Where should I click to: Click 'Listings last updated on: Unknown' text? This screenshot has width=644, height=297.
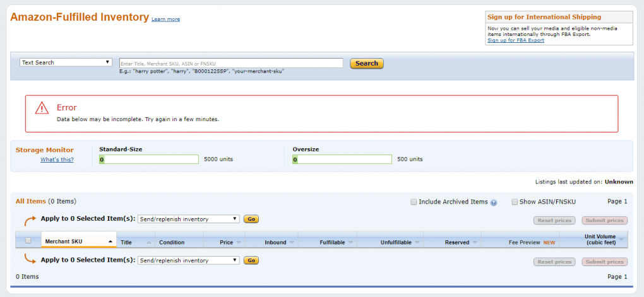tap(584, 182)
